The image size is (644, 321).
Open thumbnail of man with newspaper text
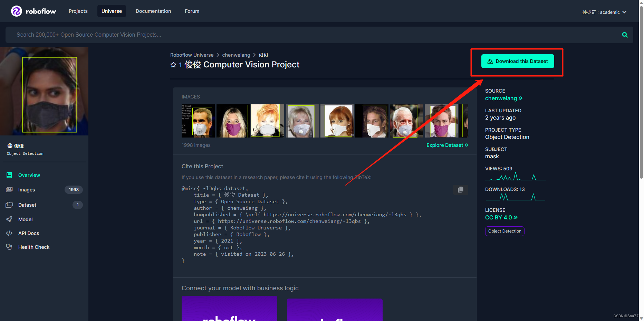pos(198,121)
